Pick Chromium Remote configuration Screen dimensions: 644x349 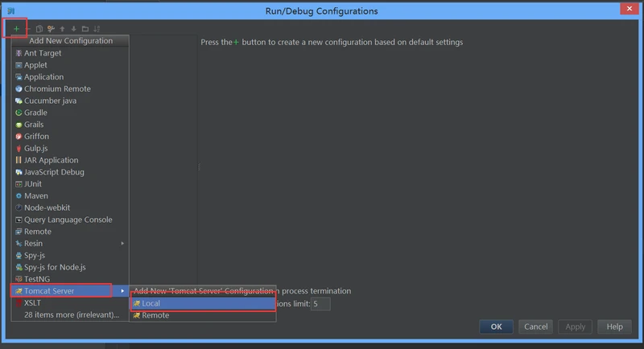(70, 88)
